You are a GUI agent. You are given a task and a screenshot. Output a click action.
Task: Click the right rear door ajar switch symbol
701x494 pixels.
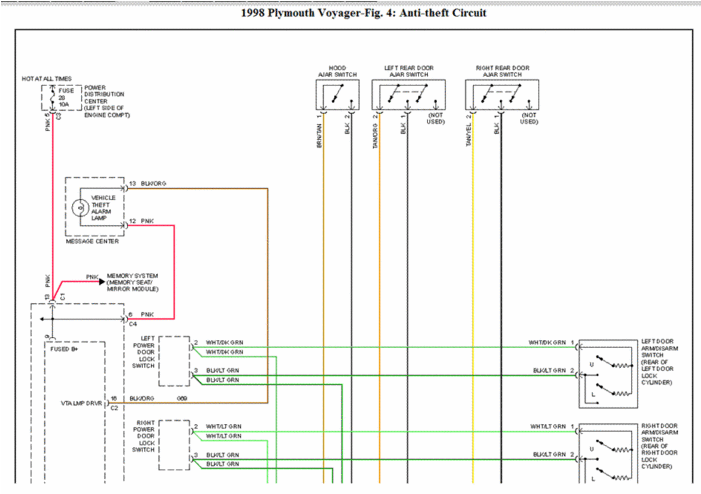click(x=502, y=95)
